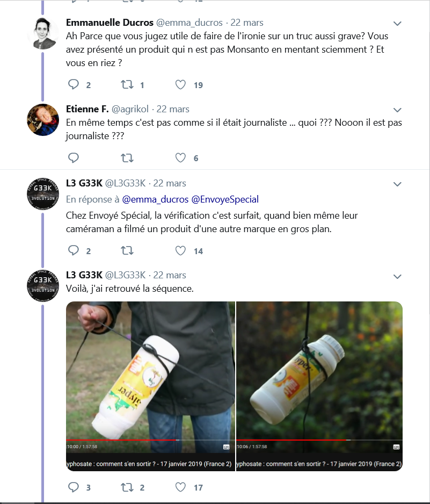Retweet Etienne F.'s journaliste tweet
Image resolution: width=430 pixels, height=504 pixels.
click(127, 158)
